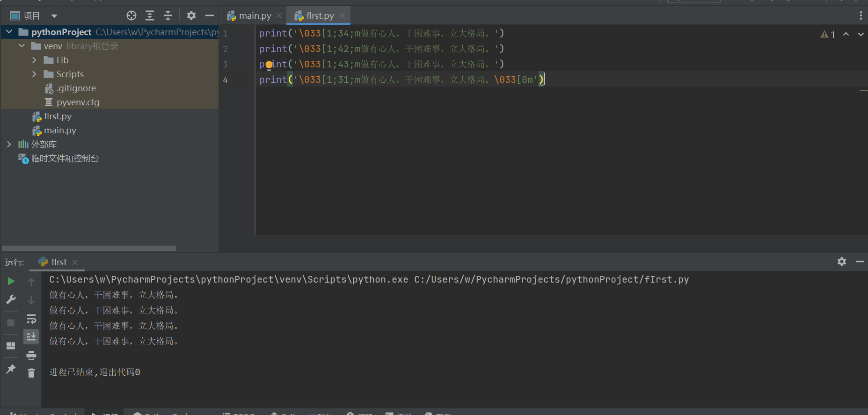868x415 pixels.
Task: Click the intention lightbulb on line 3
Action: tap(269, 65)
